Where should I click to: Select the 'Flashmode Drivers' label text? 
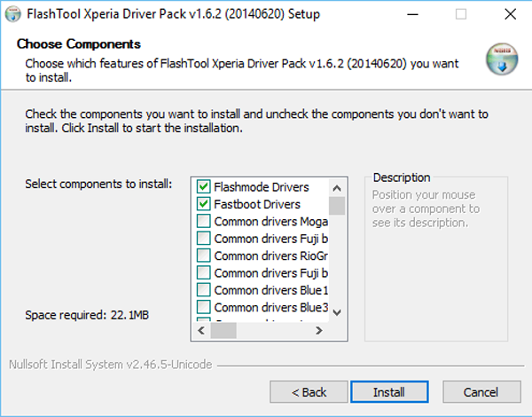(262, 187)
